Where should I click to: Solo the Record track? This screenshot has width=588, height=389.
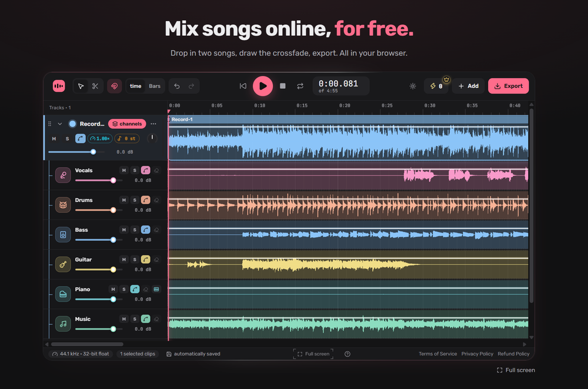pos(67,138)
